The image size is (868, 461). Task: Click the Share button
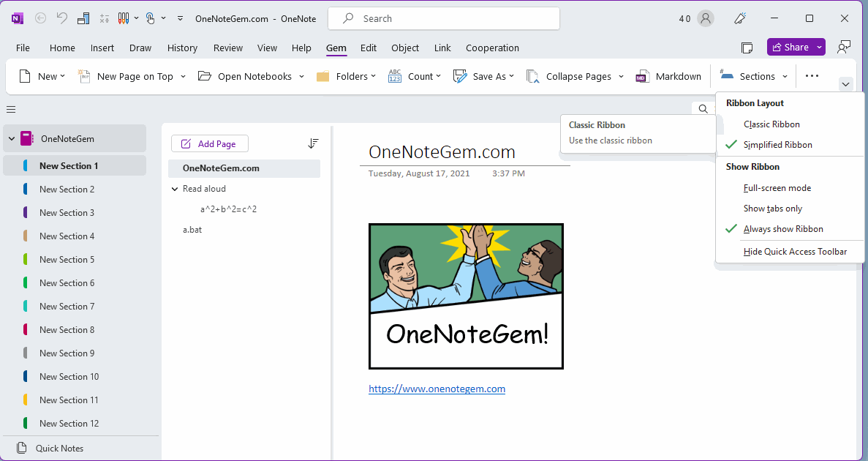click(x=790, y=47)
